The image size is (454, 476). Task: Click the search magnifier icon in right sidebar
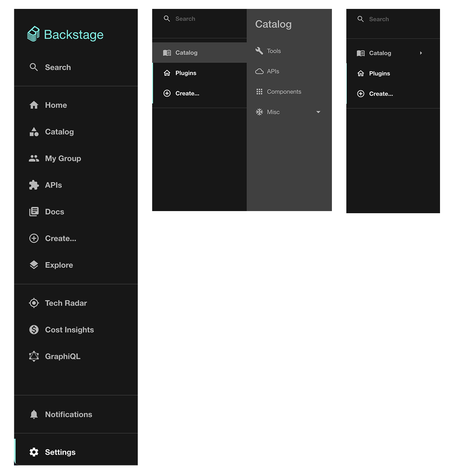pyautogui.click(x=360, y=19)
